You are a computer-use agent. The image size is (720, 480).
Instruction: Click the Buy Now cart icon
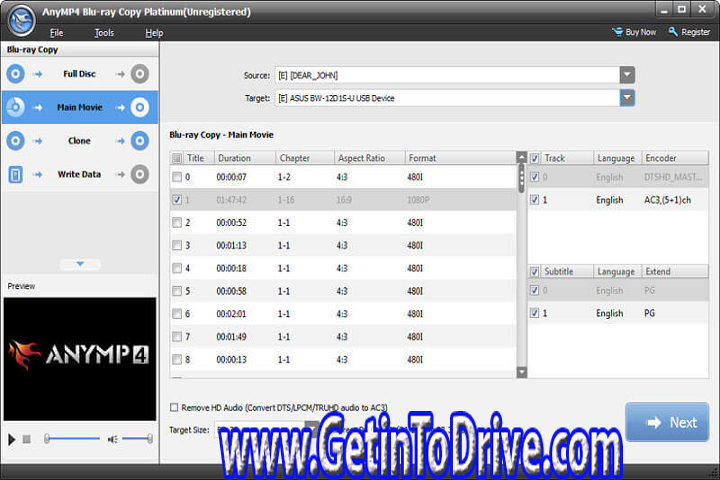coord(618,32)
